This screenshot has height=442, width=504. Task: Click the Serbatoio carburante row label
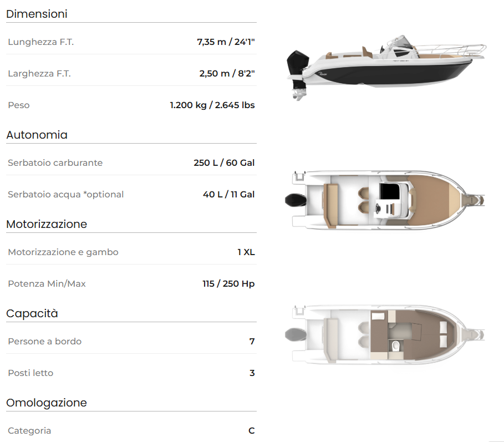(55, 162)
